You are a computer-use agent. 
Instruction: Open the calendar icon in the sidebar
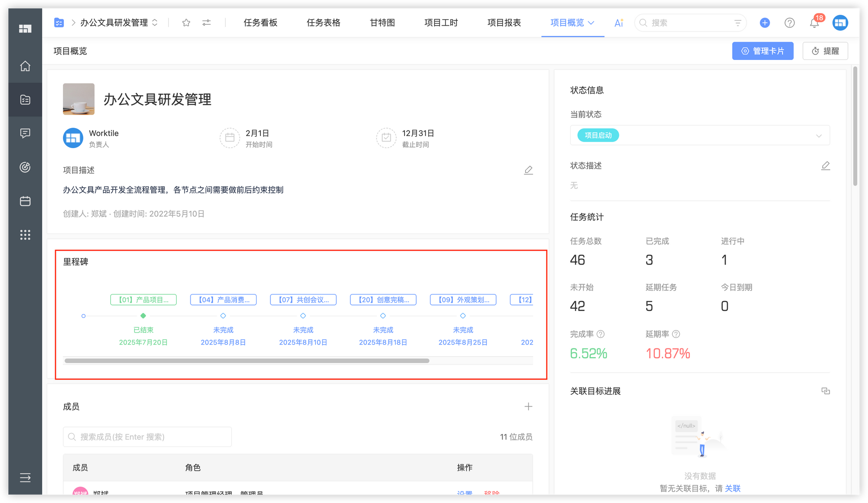click(x=25, y=201)
